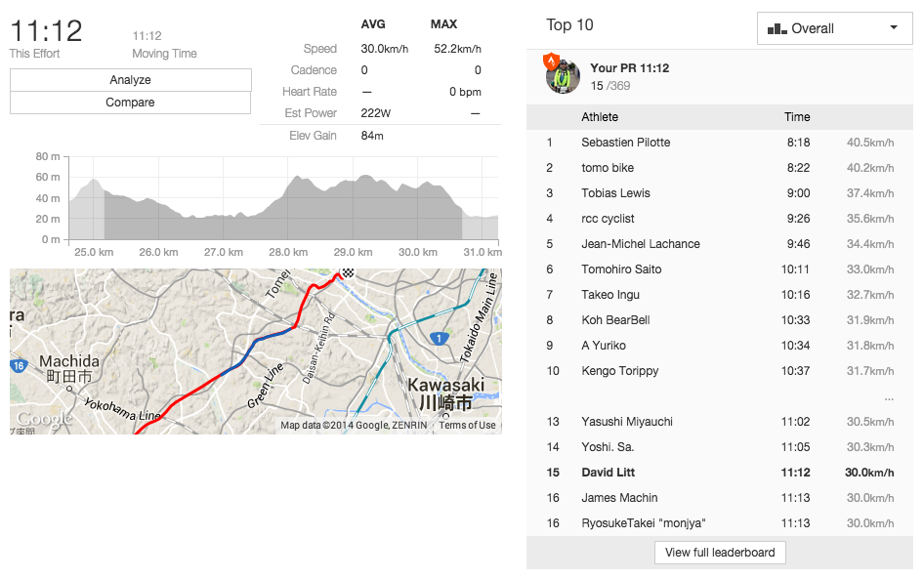Expand hidden leaderboard rows via the ellipsis
The width and height of the screenshot is (924, 579).
point(888,397)
